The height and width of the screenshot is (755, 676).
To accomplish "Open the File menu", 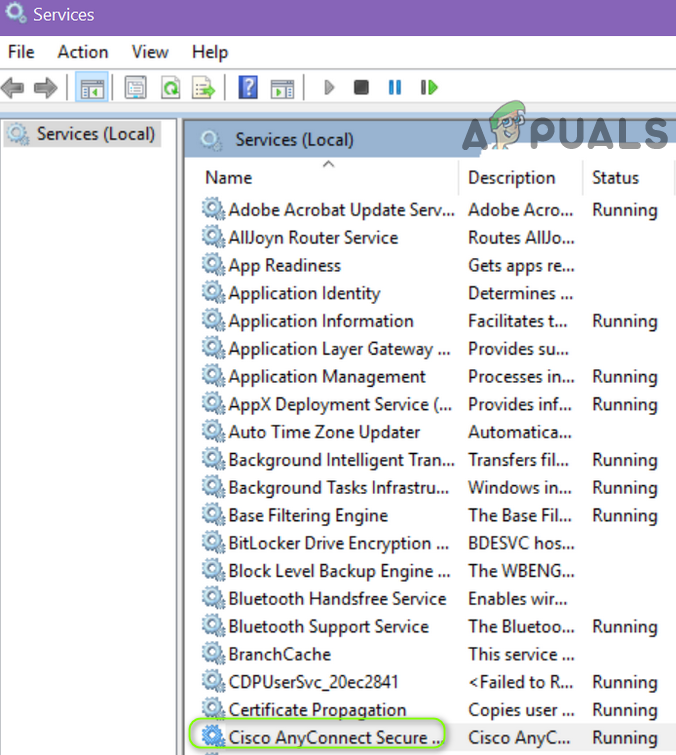I will (21, 52).
